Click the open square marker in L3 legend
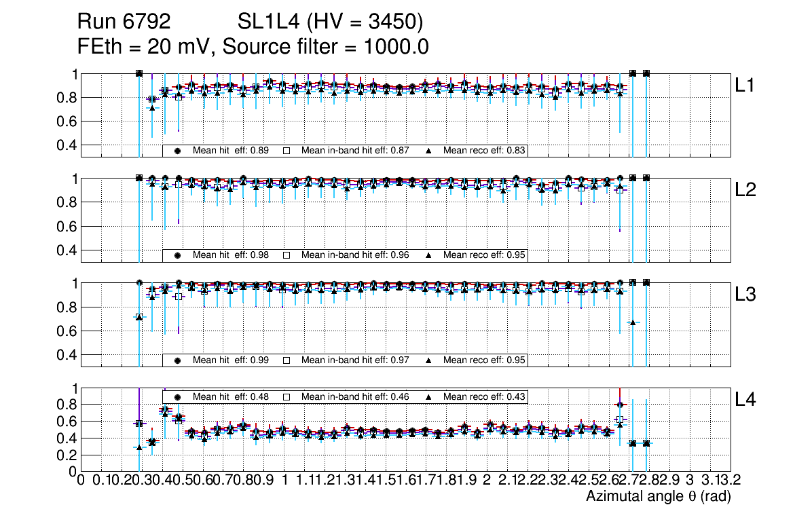 287,360
